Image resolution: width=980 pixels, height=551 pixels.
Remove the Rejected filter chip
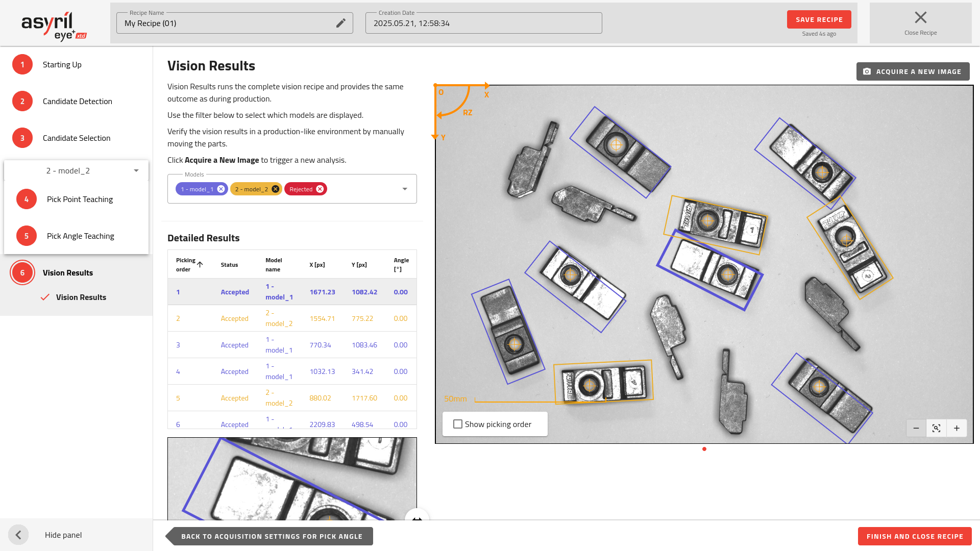pyautogui.click(x=320, y=189)
